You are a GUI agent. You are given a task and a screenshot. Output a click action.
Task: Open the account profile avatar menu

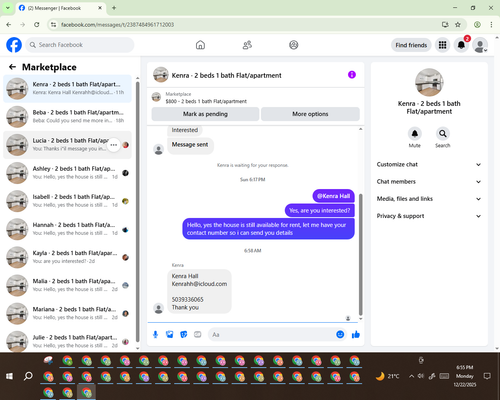[x=480, y=45]
